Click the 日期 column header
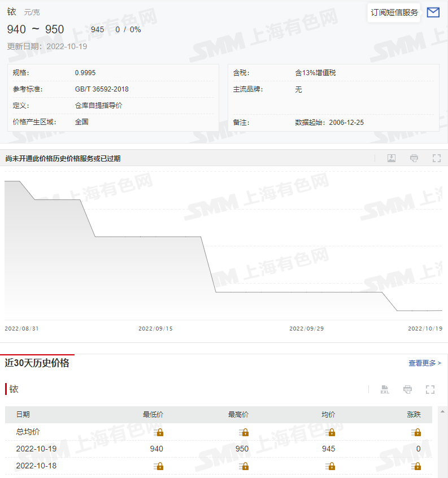This screenshot has height=478, width=448. [23, 415]
